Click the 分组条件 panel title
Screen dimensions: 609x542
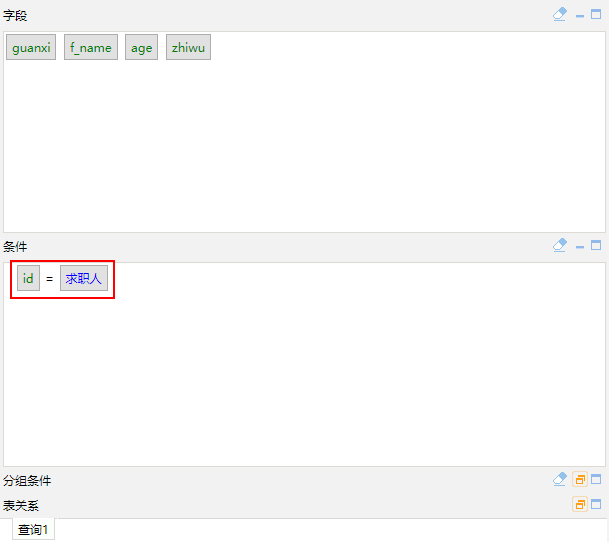(x=27, y=481)
